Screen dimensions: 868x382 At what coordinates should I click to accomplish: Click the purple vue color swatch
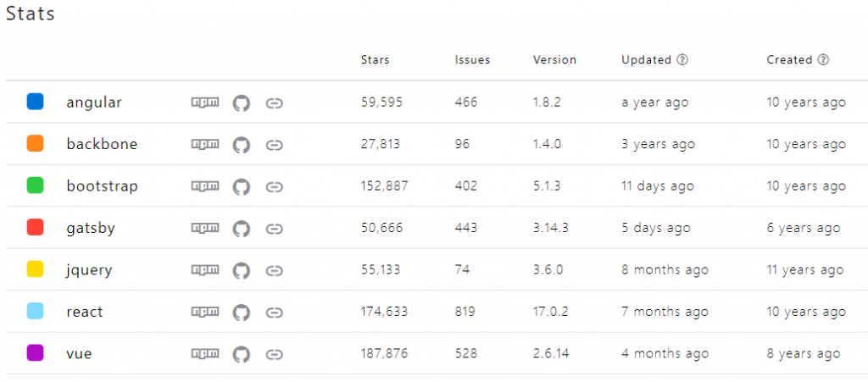pos(36,354)
